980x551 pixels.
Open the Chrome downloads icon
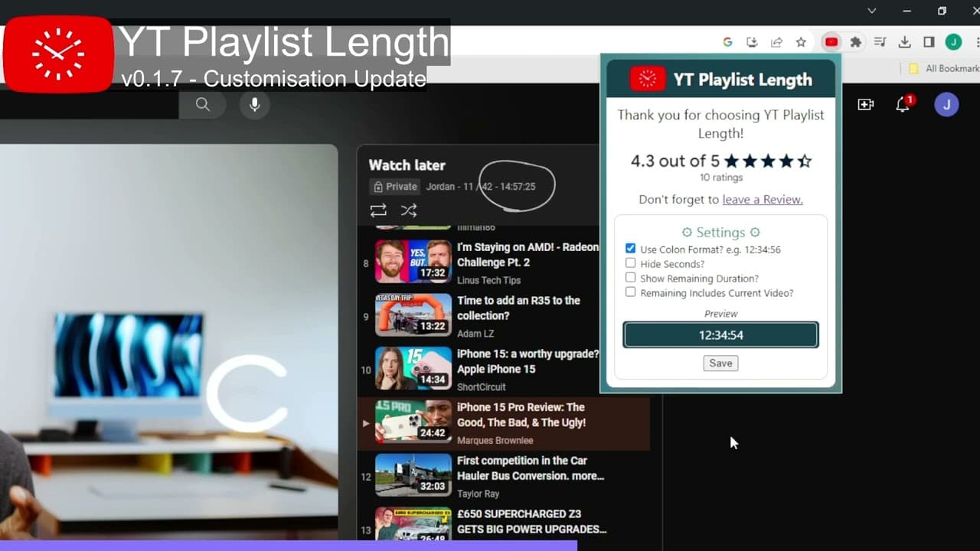[904, 42]
